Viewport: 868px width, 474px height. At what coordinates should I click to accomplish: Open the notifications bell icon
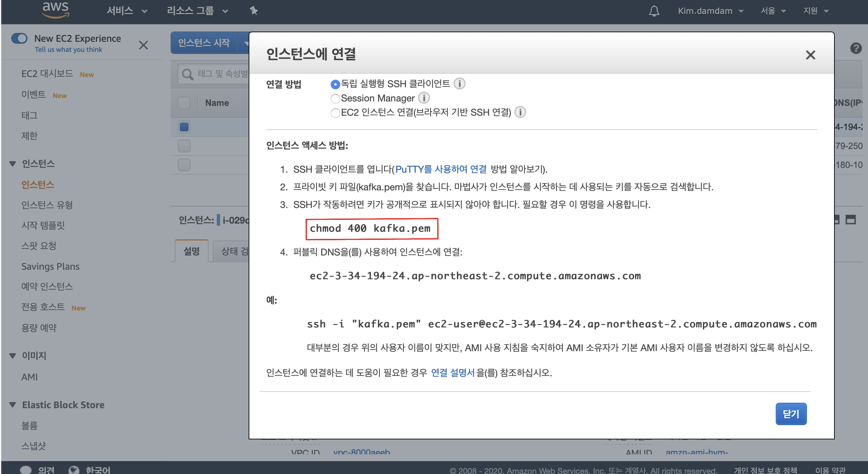654,11
